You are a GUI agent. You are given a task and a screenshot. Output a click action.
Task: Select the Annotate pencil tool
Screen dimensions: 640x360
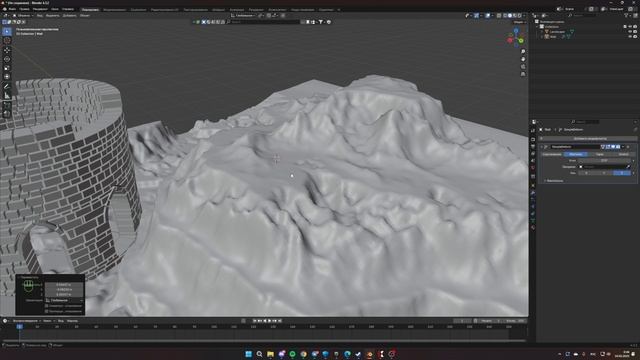coord(7,87)
